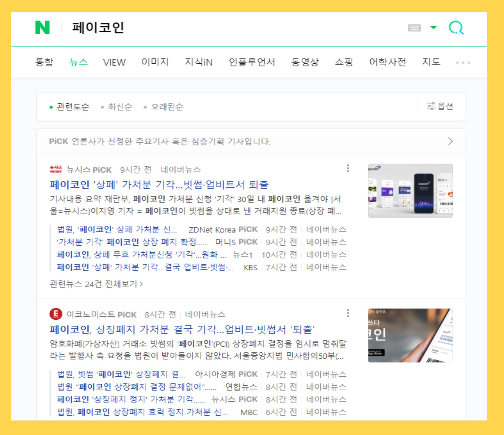Screen dimensions: 504x435
Task: Open more options for the 이코노미스트 article
Action: click(x=348, y=313)
